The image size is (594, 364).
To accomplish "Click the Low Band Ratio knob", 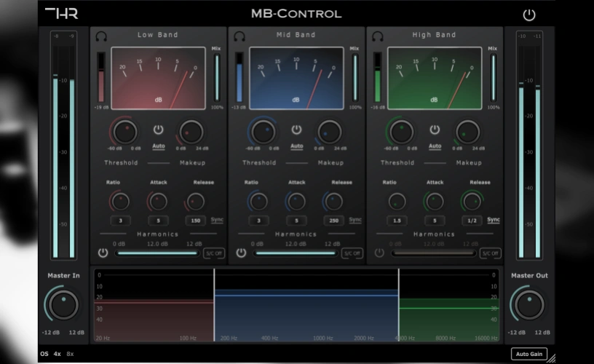I will [x=120, y=202].
